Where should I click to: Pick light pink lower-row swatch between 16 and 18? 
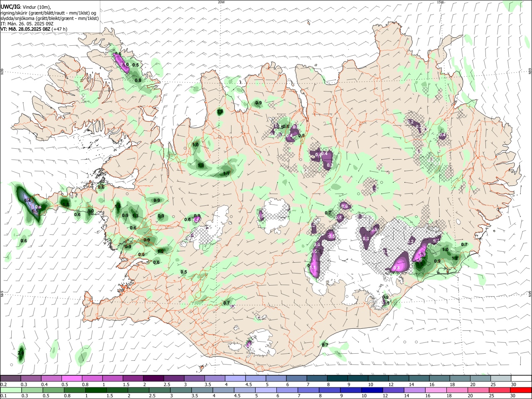[x=435, y=390]
